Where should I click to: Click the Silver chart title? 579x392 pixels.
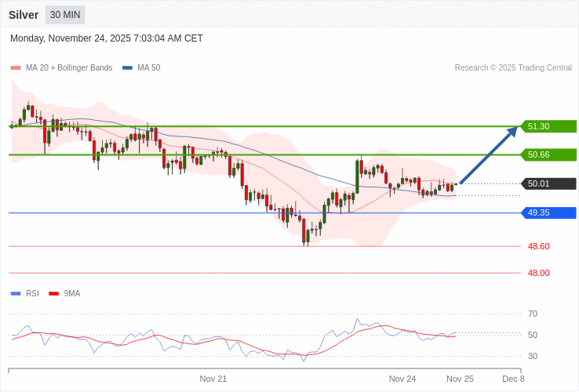point(24,15)
